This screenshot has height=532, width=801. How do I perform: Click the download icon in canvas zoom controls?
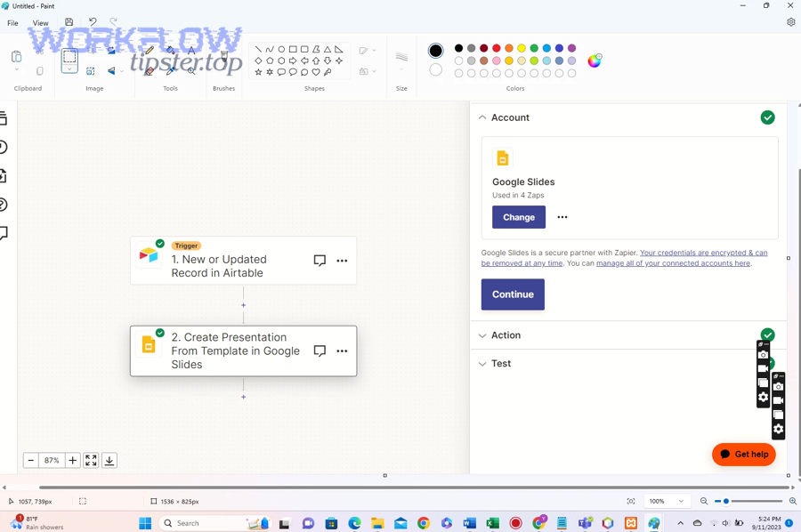point(109,460)
